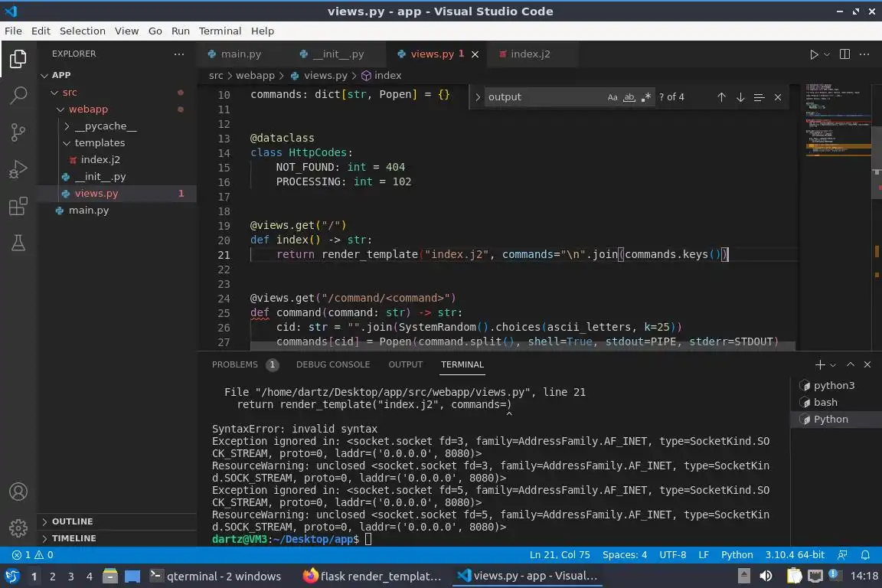Close the find widget

click(x=777, y=96)
